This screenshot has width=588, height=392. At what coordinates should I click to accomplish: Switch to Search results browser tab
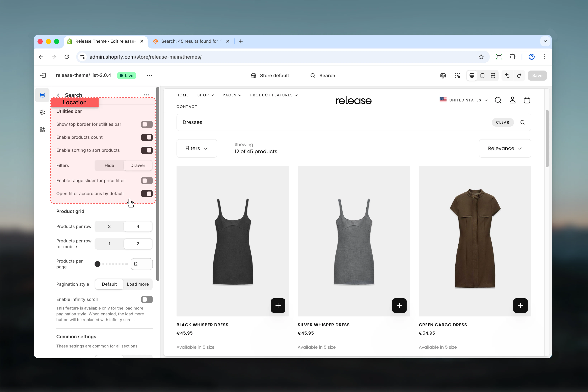[191, 41]
